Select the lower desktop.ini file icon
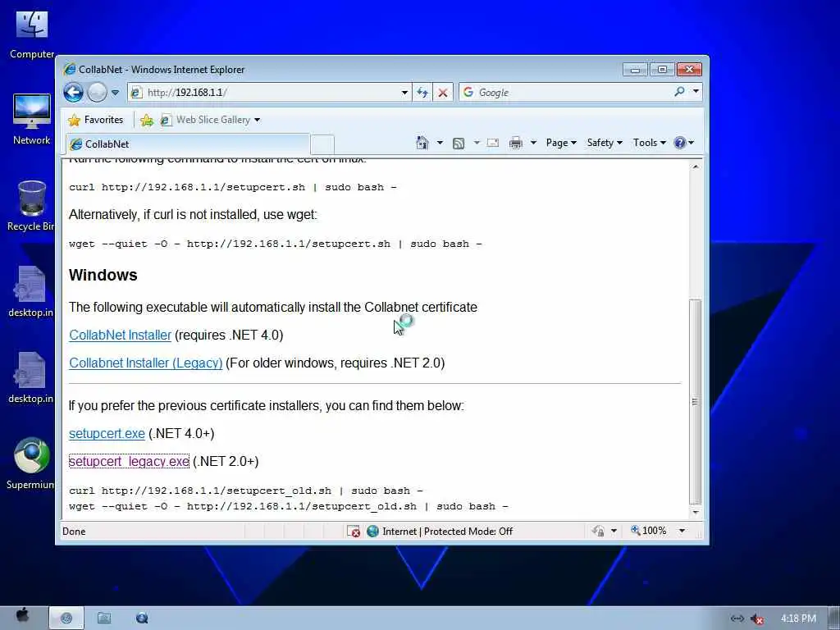Viewport: 840px width, 630px height. (x=30, y=378)
